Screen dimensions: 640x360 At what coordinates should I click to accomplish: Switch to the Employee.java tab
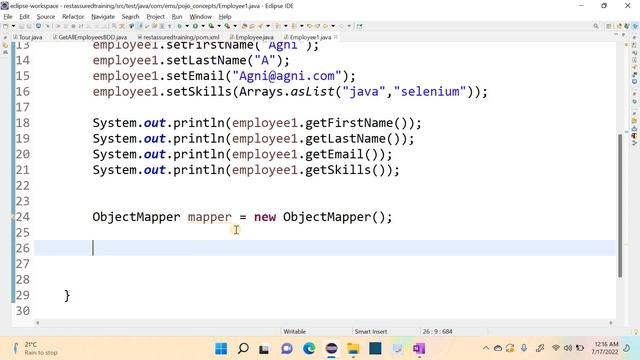251,37
